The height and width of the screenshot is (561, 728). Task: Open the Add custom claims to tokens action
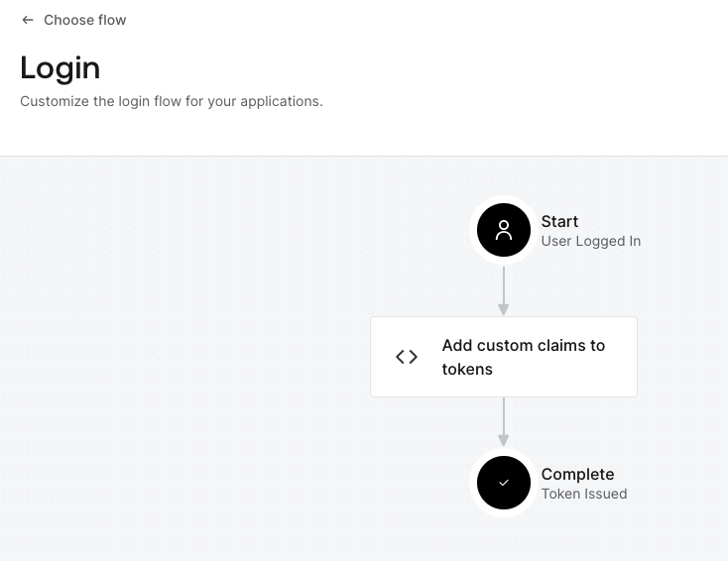(523, 357)
